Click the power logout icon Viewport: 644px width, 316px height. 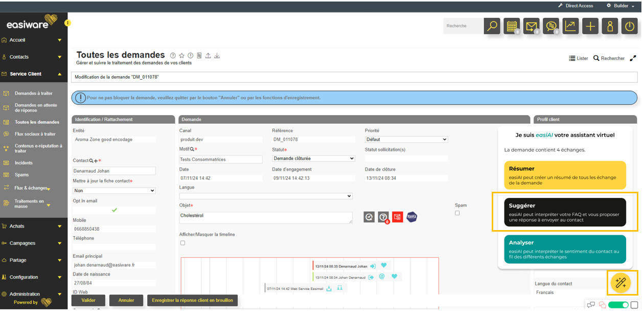(629, 26)
